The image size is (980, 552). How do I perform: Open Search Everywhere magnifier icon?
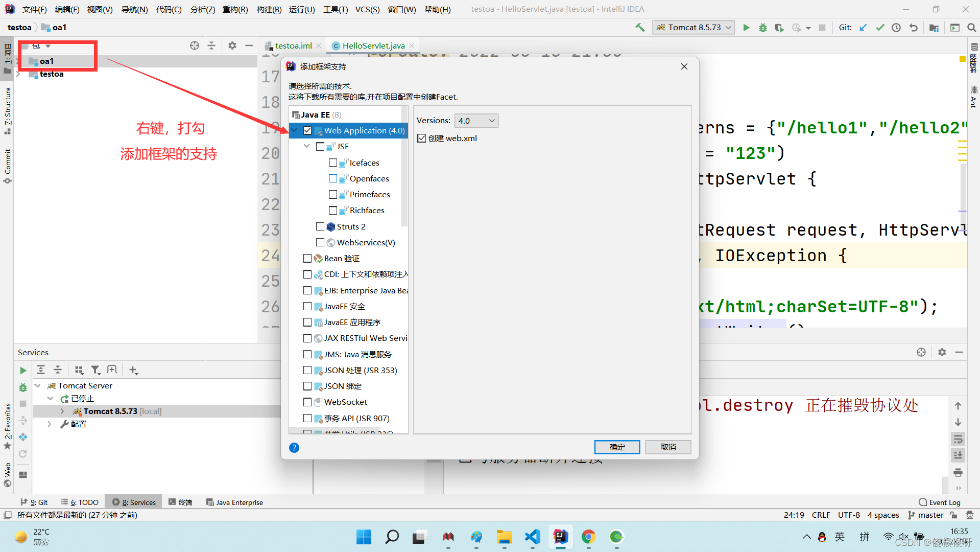972,28
